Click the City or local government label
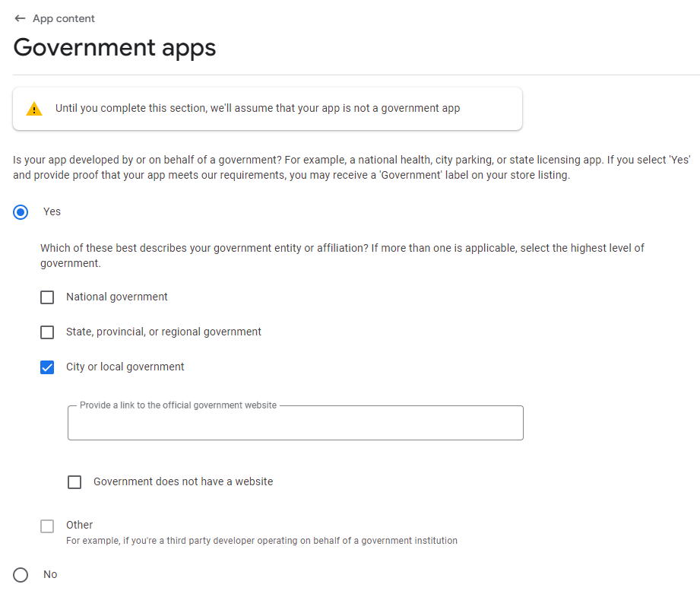 tap(125, 367)
